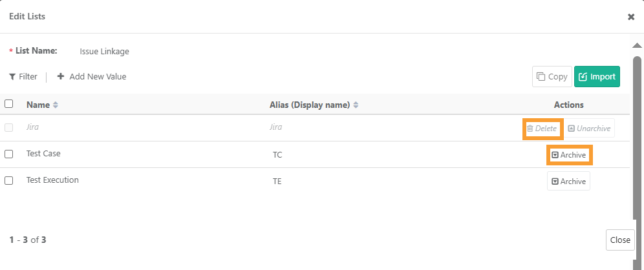Unarchive the Jira list value
Viewport: 644px width, 270px height.
pyautogui.click(x=589, y=129)
